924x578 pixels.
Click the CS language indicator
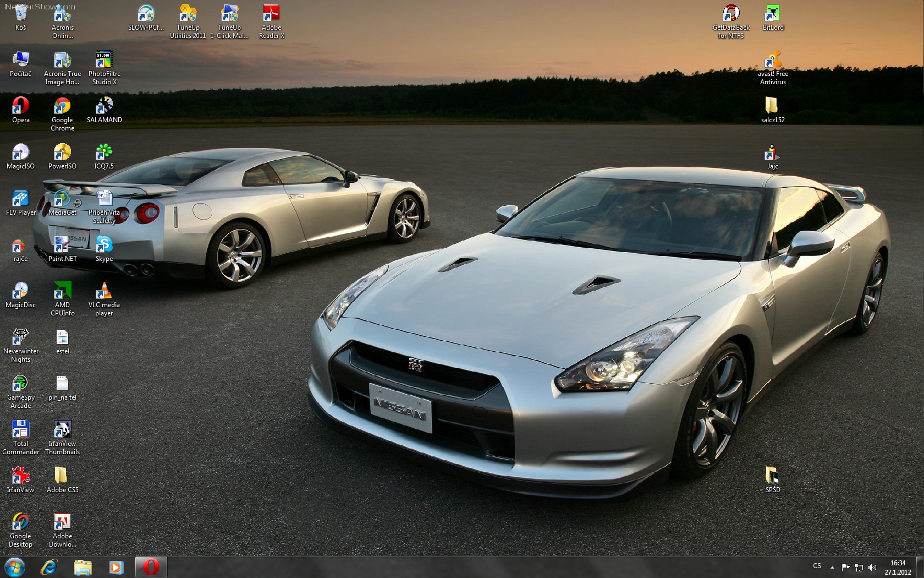click(x=817, y=566)
